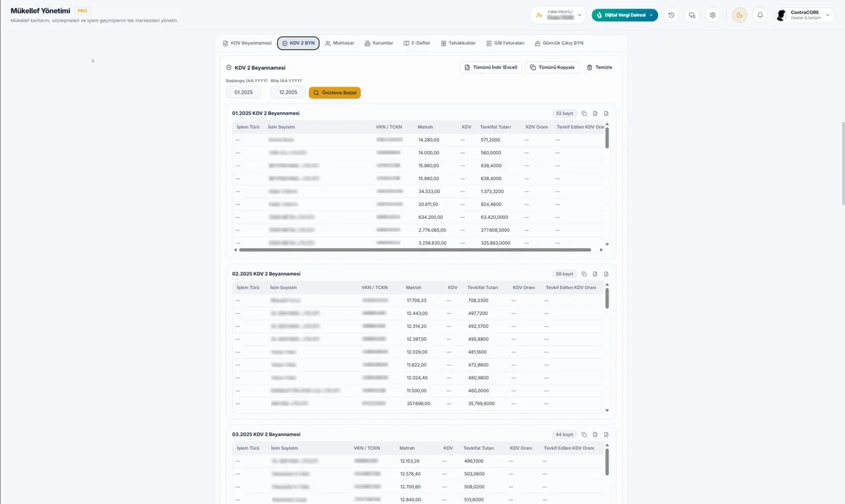Show the GİB Faturaları tab
This screenshot has width=845, height=504.
505,43
